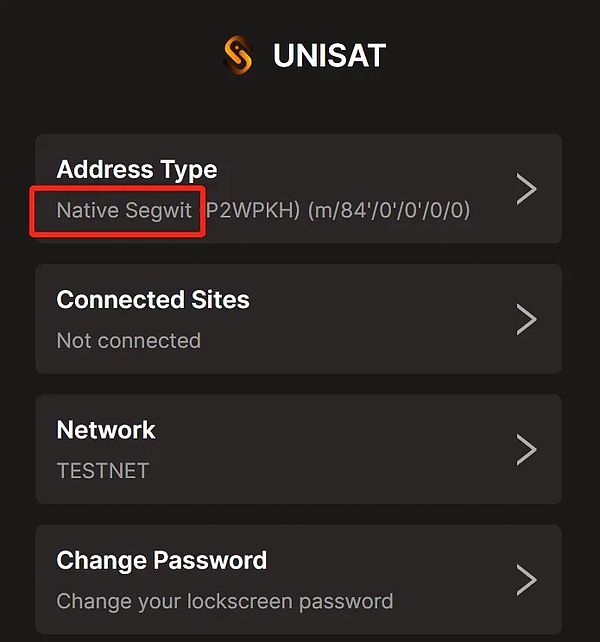Click the Change your lockscreen password description
The height and width of the screenshot is (642, 600).
pyautogui.click(x=224, y=601)
